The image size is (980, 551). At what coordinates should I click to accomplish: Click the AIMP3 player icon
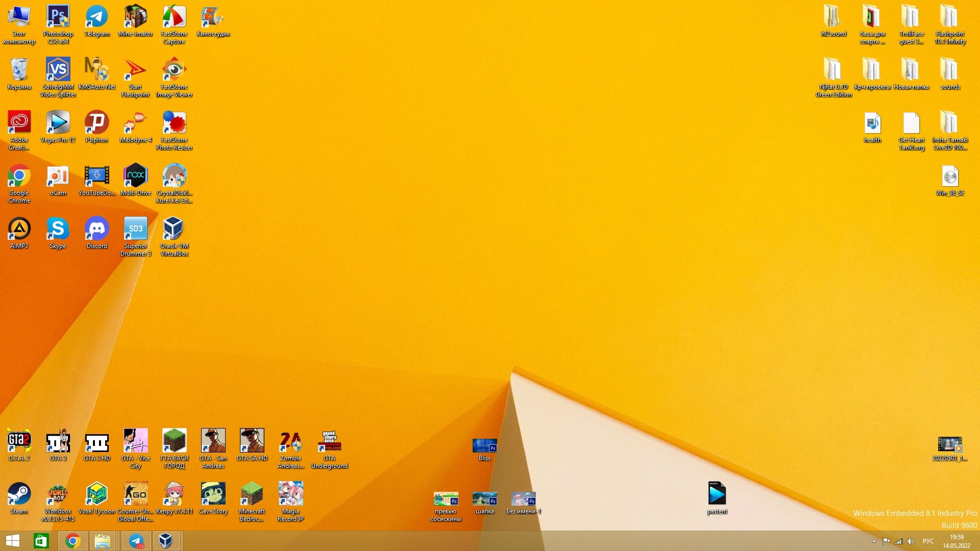point(19,229)
